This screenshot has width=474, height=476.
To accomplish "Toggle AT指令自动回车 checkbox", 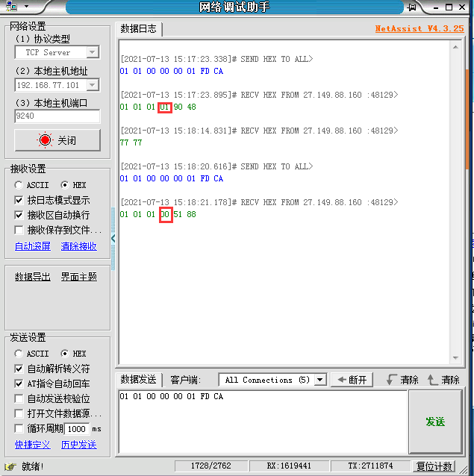I will click(19, 383).
